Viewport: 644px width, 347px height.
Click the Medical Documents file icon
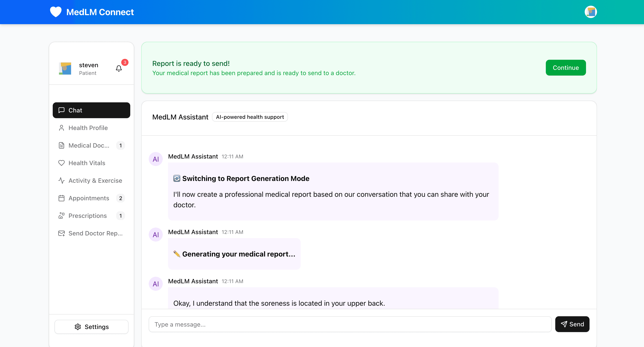62,145
